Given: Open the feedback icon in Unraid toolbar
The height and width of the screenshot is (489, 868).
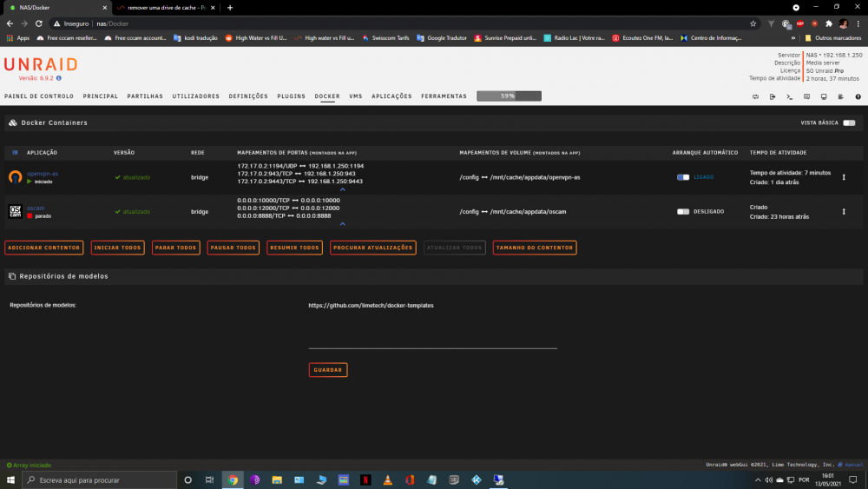Looking at the screenshot, I should pyautogui.click(x=806, y=96).
